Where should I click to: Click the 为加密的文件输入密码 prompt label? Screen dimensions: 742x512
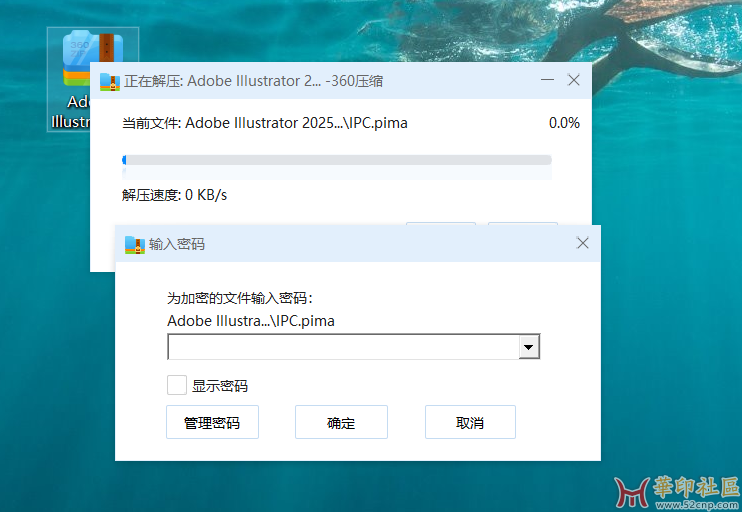tap(240, 298)
